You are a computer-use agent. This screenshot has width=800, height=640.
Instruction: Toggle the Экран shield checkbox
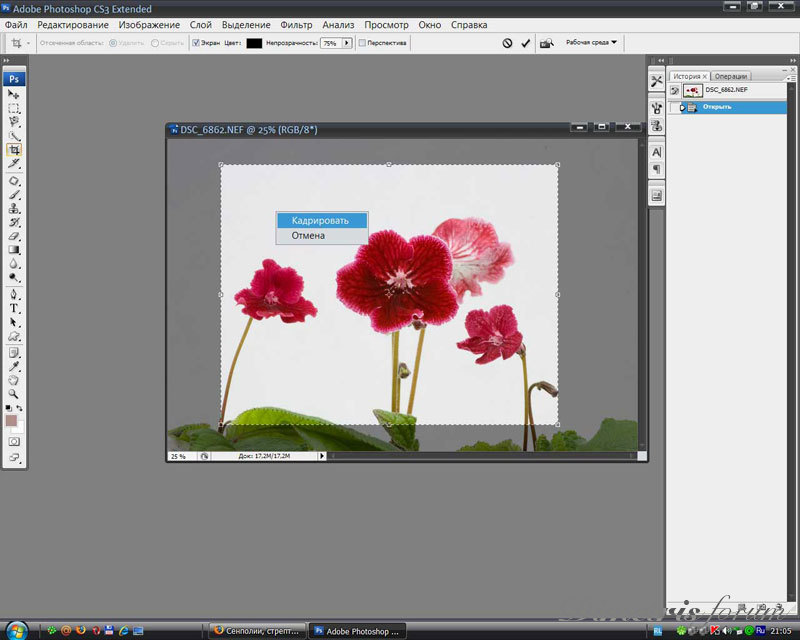(x=196, y=43)
